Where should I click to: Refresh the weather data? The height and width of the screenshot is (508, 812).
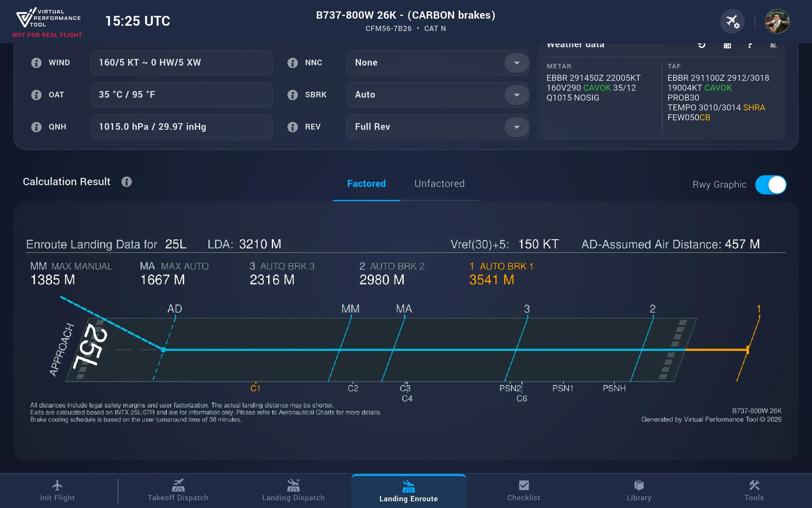702,45
